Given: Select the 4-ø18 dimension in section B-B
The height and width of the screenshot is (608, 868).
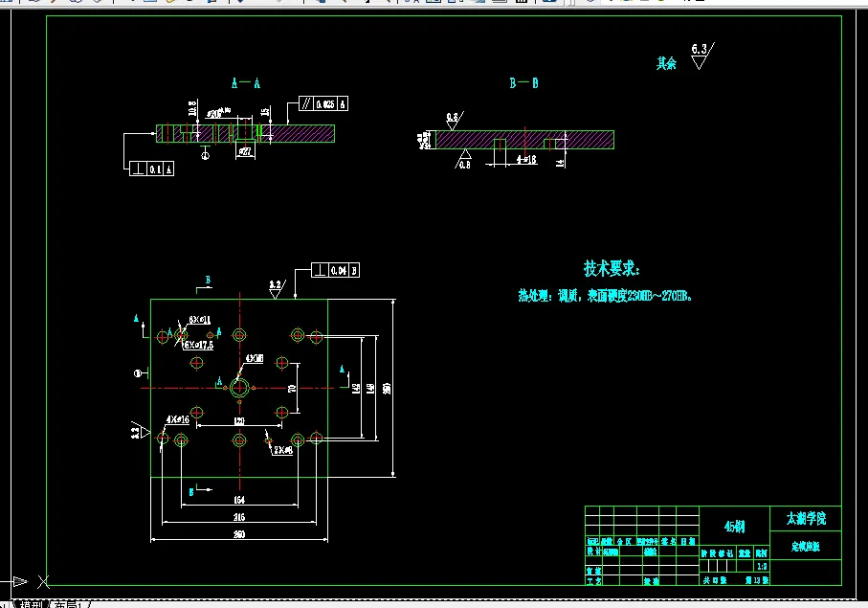Looking at the screenshot, I should (x=526, y=160).
